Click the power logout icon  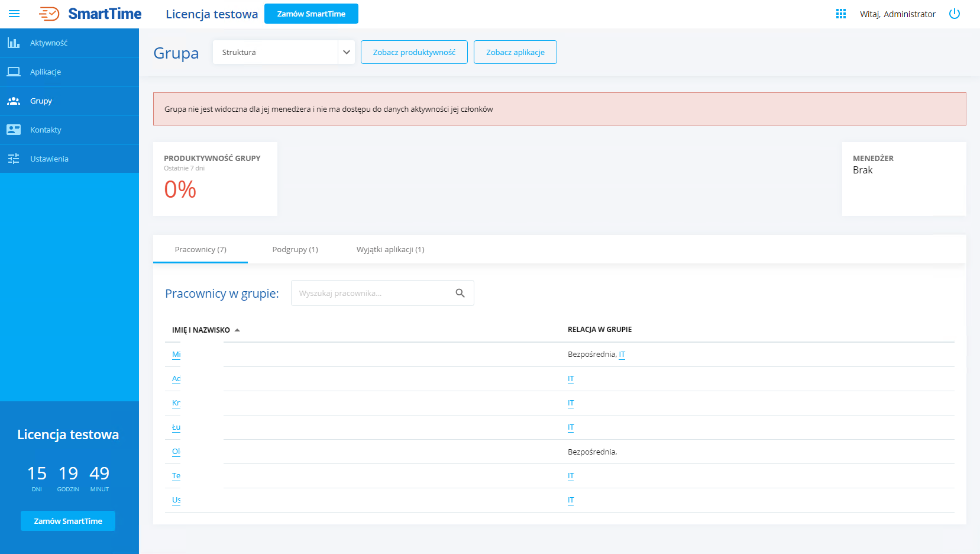click(x=954, y=14)
